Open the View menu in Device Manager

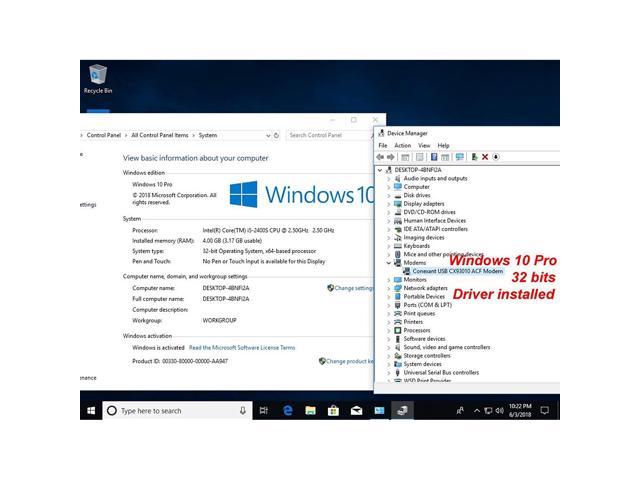tap(424, 145)
